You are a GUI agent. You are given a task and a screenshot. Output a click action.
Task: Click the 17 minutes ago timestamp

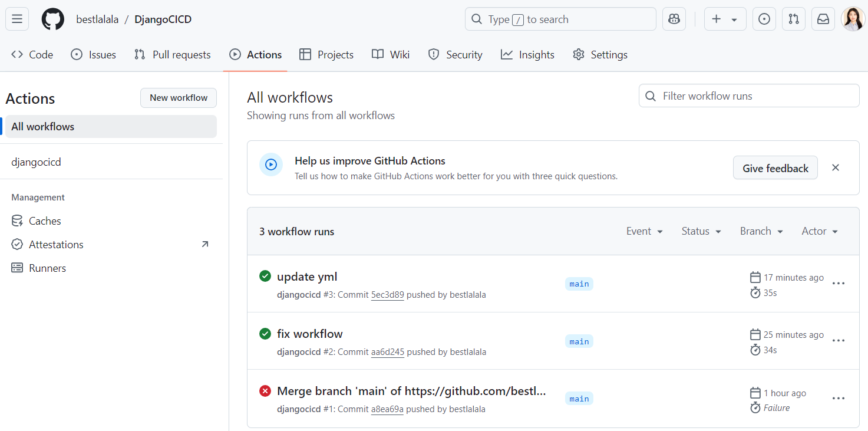coord(794,278)
